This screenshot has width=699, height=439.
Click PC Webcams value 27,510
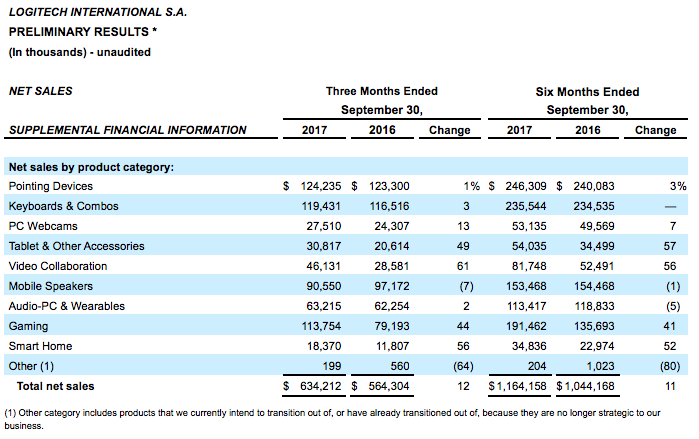pyautogui.click(x=324, y=226)
